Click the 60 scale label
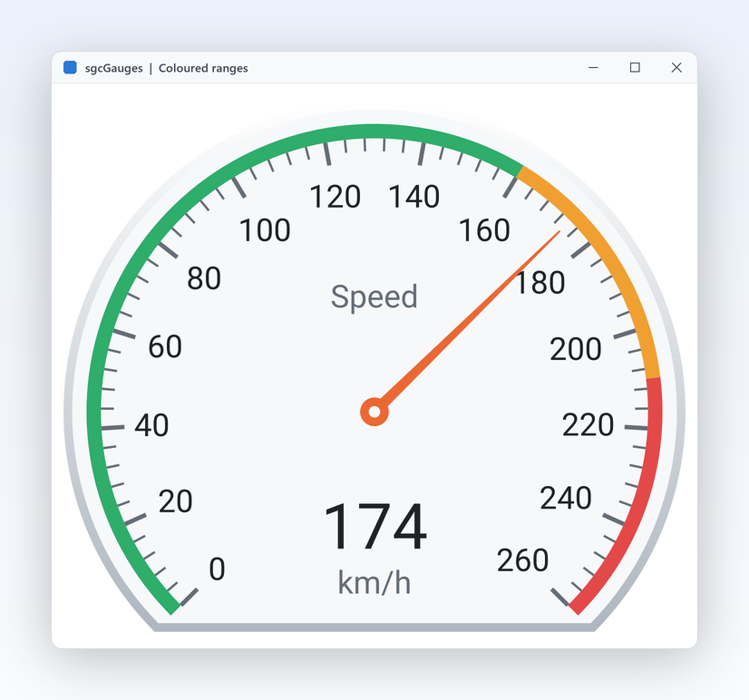 point(165,346)
